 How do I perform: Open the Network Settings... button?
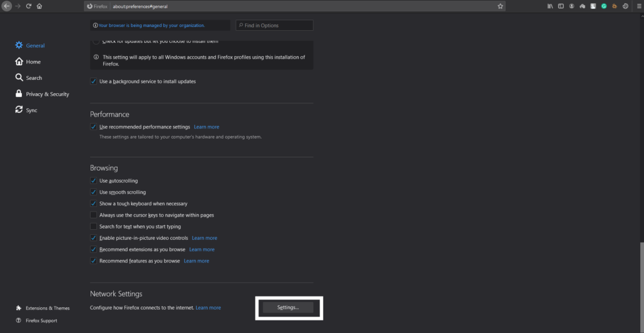pos(288,308)
